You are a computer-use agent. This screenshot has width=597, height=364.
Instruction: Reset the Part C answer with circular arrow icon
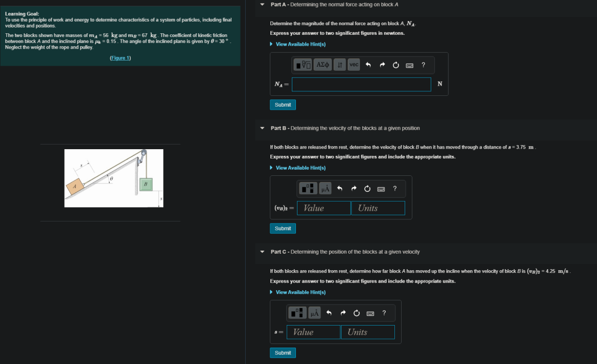pyautogui.click(x=356, y=313)
